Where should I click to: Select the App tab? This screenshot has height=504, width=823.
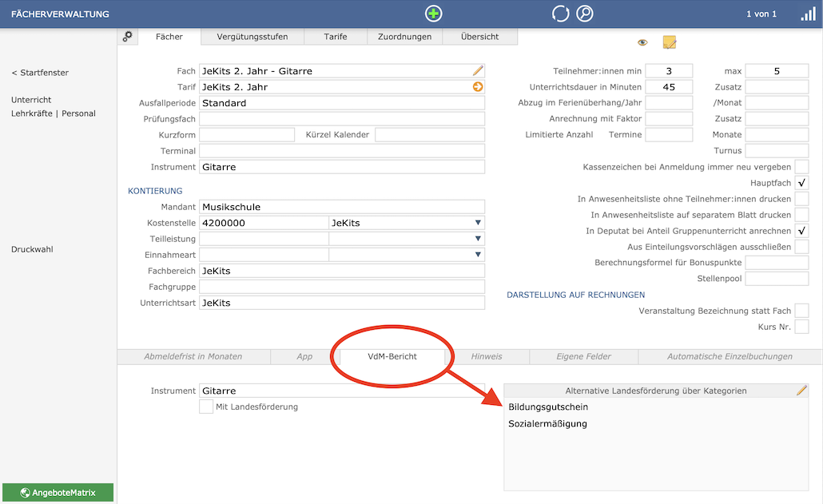[304, 356]
